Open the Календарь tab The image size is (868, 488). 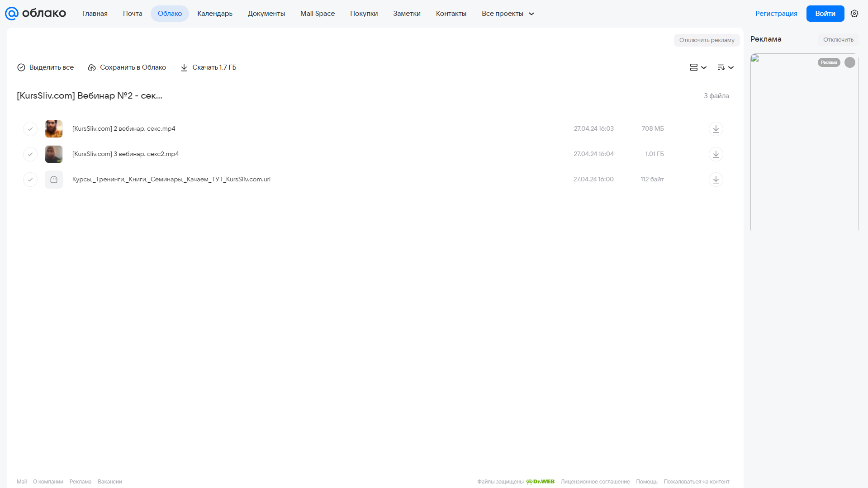[x=215, y=14]
